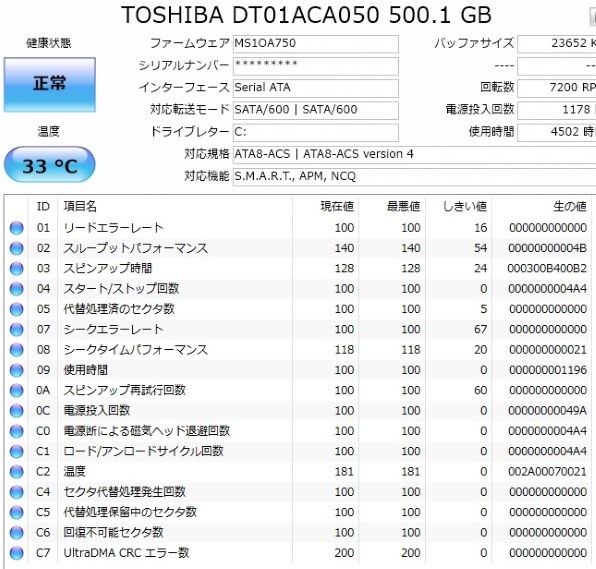Click the 健康状態 label
This screenshot has width=596, height=569.
49,43
